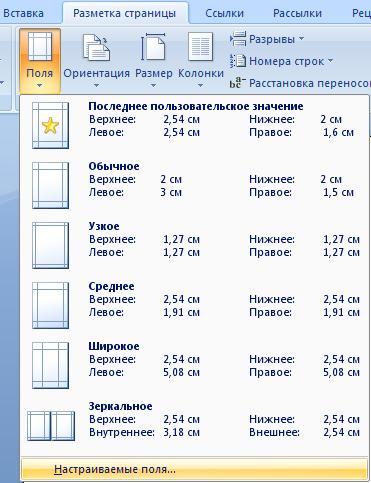Click the Размер page size icon
371x483 pixels.
click(x=153, y=47)
